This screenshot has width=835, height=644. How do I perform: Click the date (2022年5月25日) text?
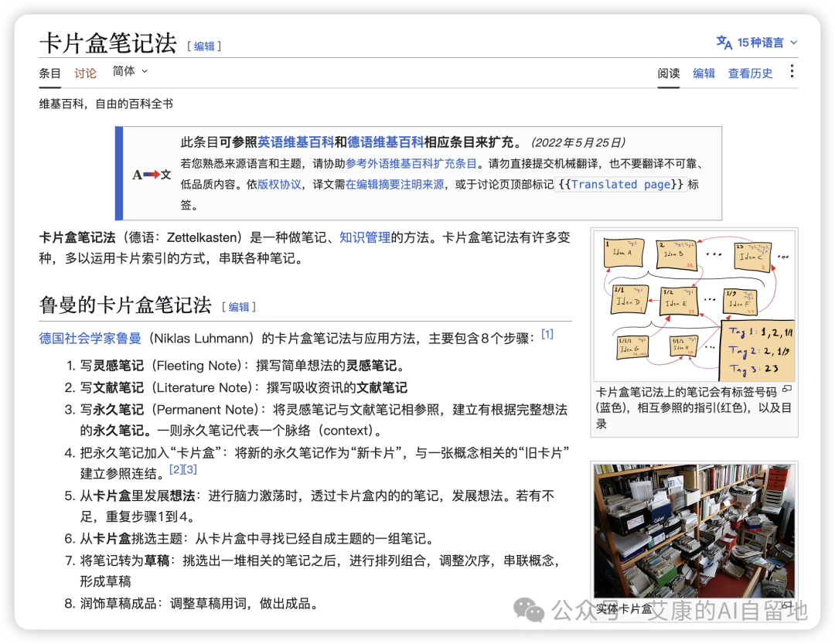578,143
